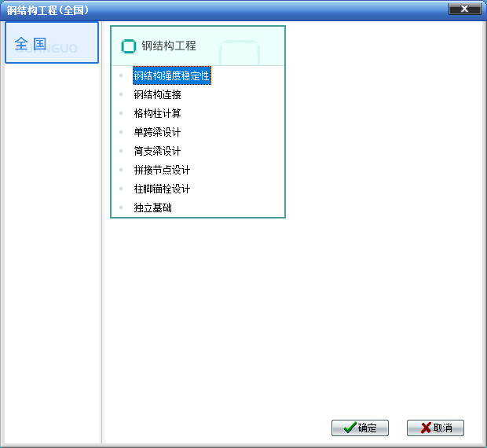This screenshot has height=448, width=487.
Task: Confirm with the 确定 button
Action: tap(360, 428)
